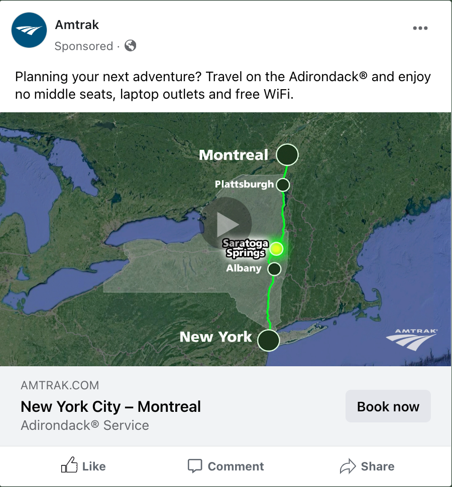Click the New York station marker

268,340
